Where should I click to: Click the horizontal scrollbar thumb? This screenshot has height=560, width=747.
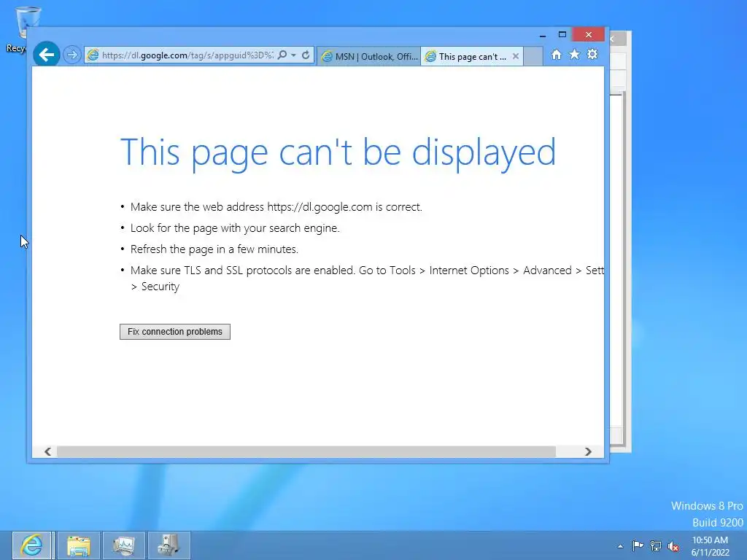click(x=306, y=451)
